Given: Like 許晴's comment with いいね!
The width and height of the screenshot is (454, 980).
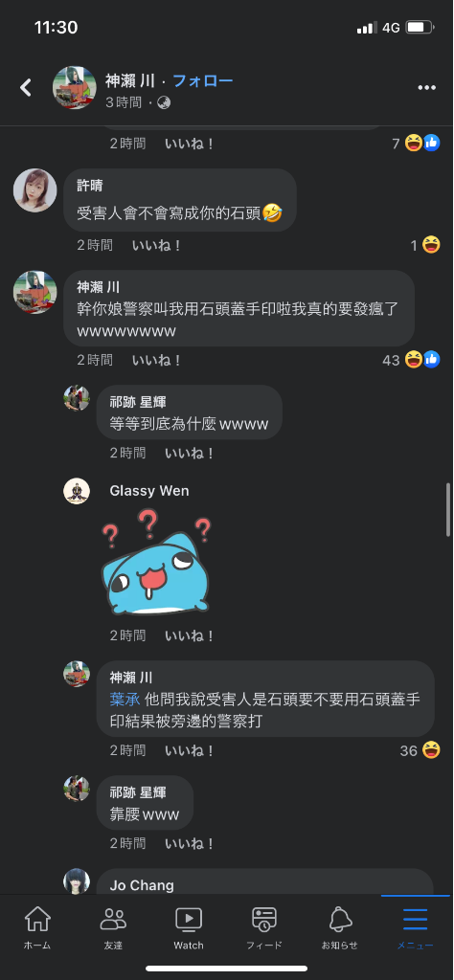Looking at the screenshot, I should coord(157,245).
